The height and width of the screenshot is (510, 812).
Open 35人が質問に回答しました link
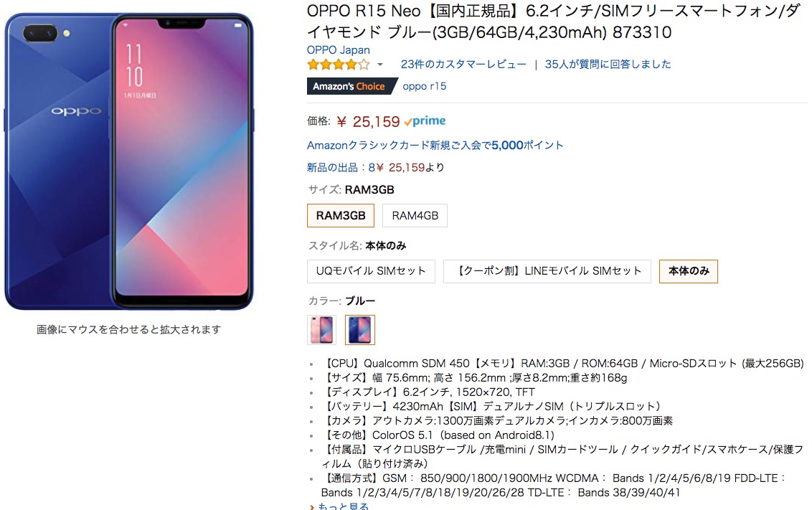pyautogui.click(x=608, y=65)
